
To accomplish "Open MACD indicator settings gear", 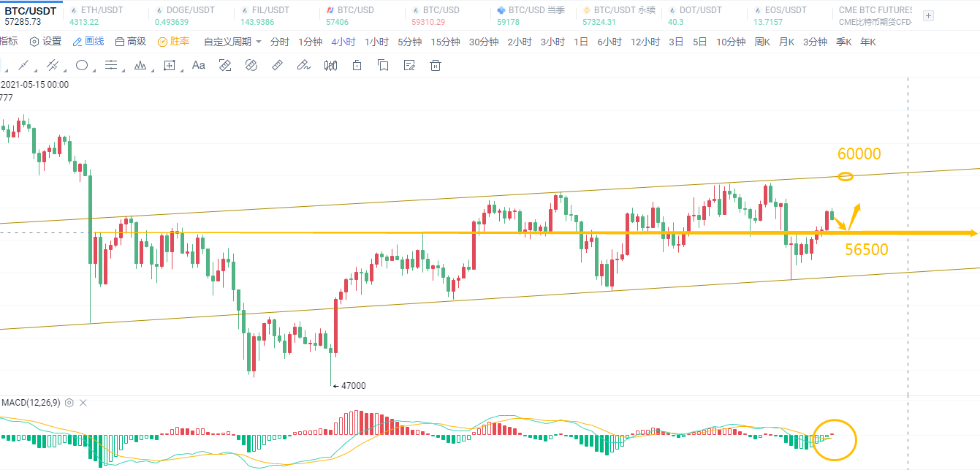I will coord(69,403).
